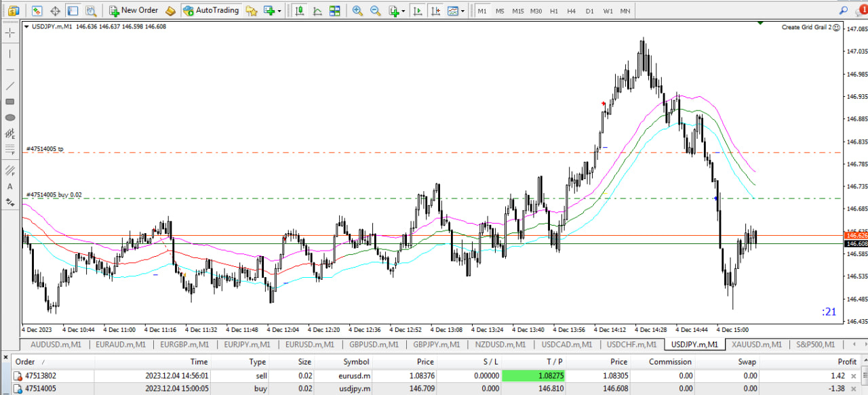868x395 pixels.
Task: Switch timeframe to D1
Action: pos(590,11)
